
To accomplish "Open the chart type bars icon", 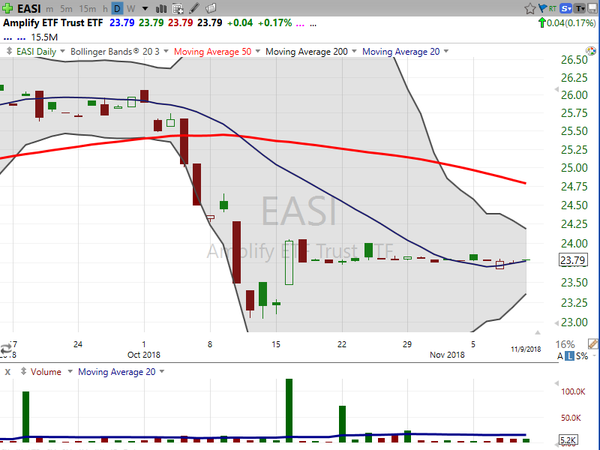I will click(x=161, y=8).
